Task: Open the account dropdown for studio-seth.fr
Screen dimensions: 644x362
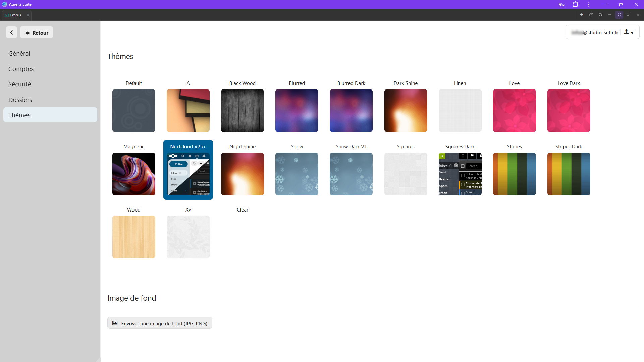Action: (602, 32)
